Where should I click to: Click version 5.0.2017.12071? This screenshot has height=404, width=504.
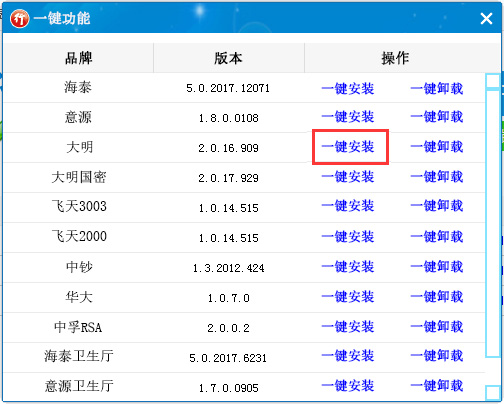coord(228,88)
